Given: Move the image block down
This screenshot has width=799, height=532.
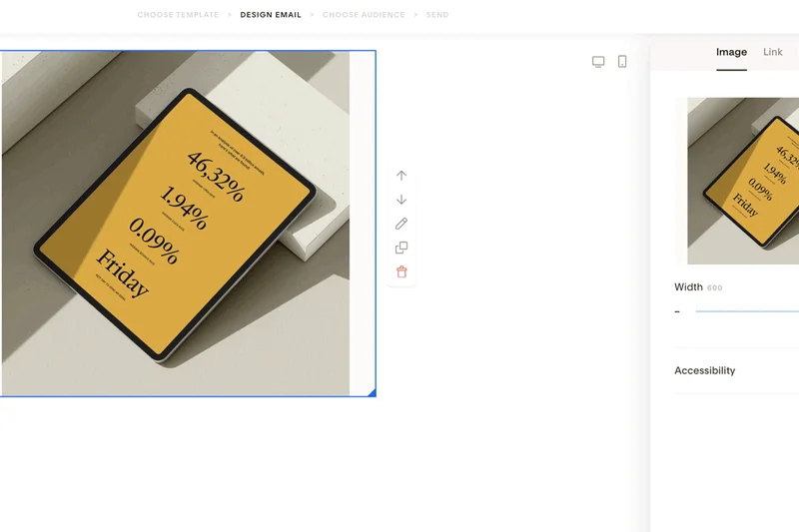Looking at the screenshot, I should (x=401, y=200).
